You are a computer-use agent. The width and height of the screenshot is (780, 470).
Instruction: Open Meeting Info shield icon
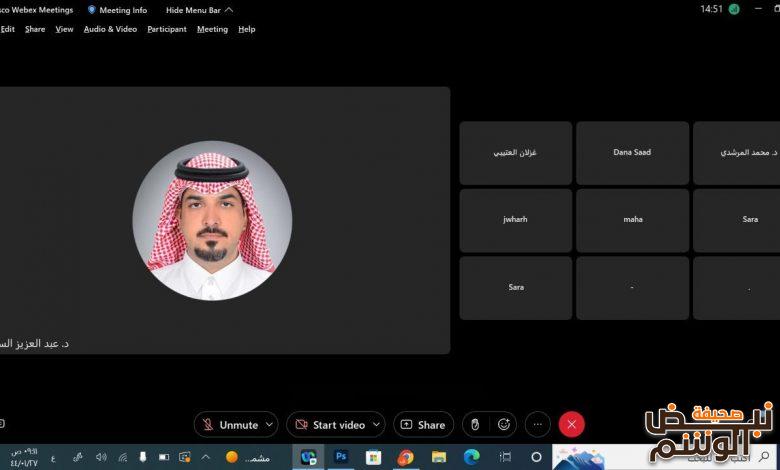93,10
